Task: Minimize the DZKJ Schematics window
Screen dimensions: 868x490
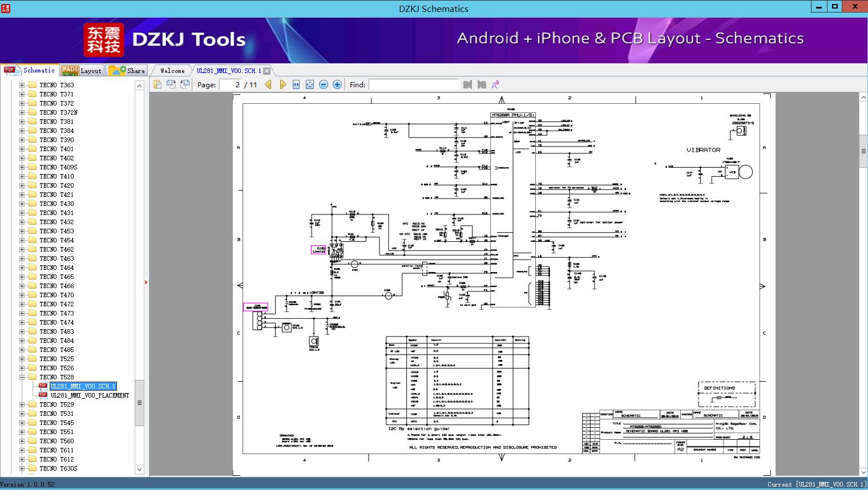Action: (x=819, y=7)
